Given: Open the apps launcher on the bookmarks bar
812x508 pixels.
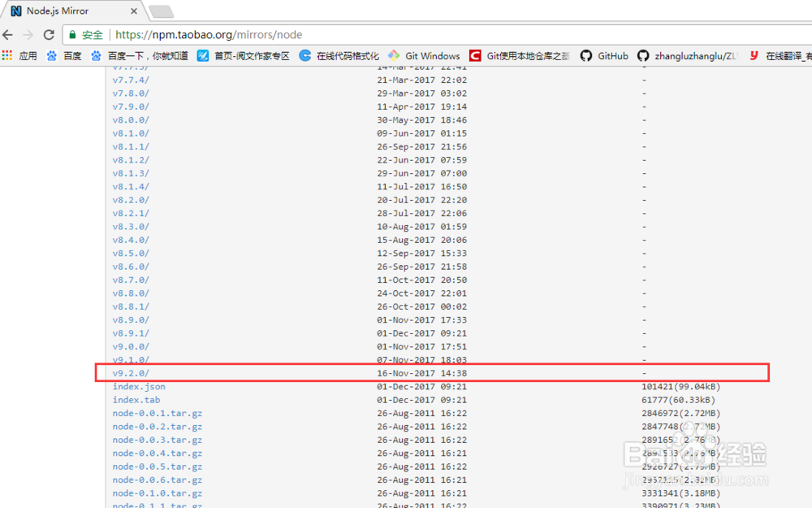Looking at the screenshot, I should pyautogui.click(x=7, y=55).
